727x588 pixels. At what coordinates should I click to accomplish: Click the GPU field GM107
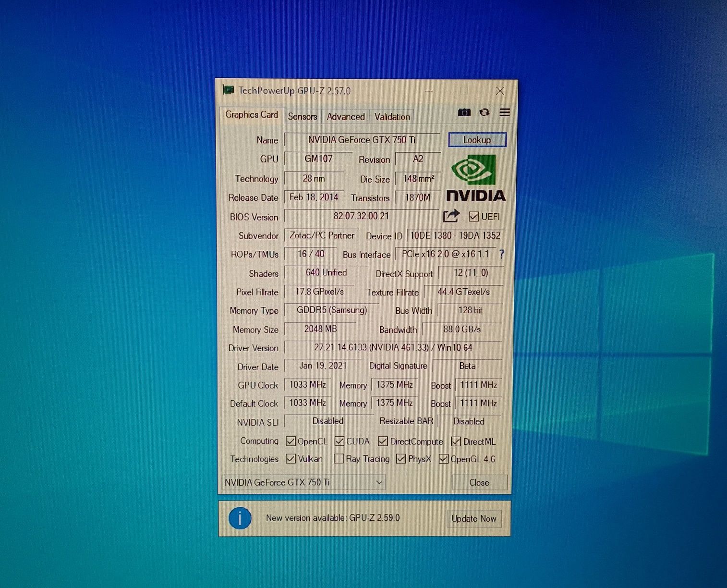tap(318, 159)
